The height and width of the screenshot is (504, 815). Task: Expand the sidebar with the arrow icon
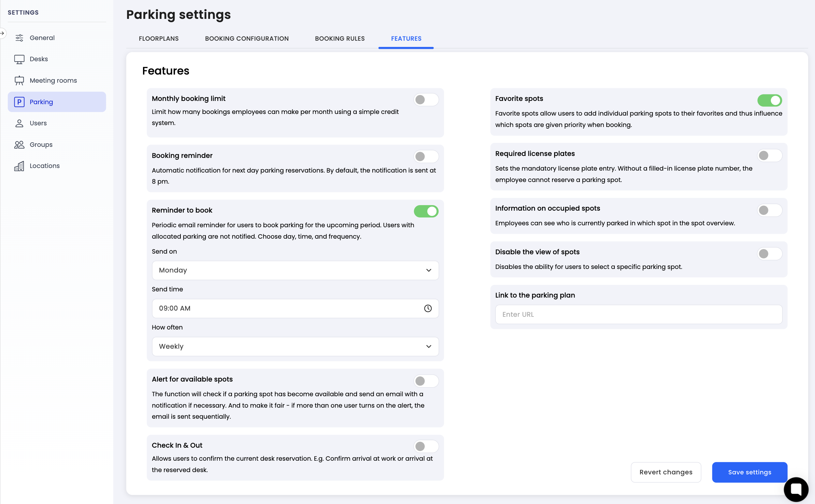coord(2,33)
